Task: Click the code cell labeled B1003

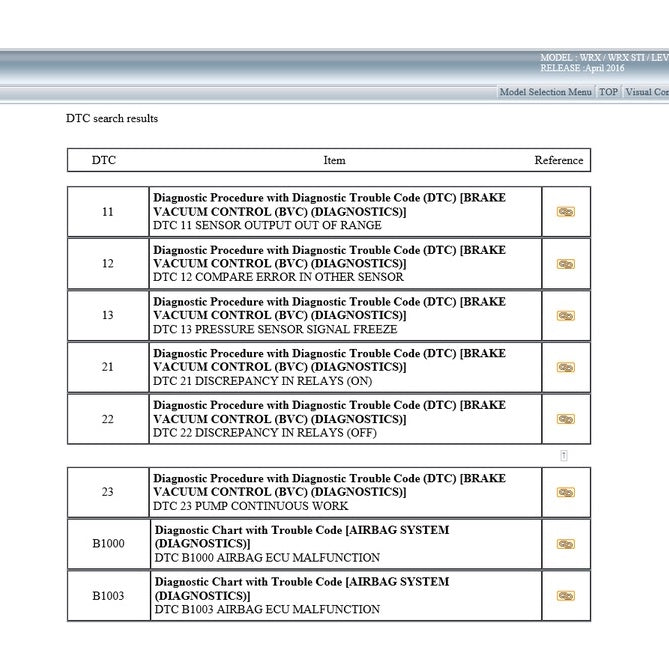Action: tap(108, 596)
